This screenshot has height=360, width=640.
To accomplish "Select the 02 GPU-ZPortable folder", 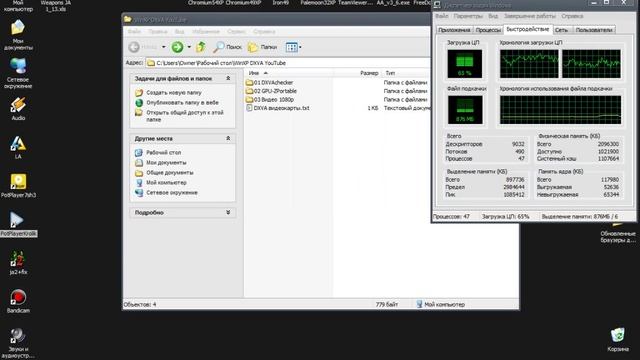I will 271,91.
